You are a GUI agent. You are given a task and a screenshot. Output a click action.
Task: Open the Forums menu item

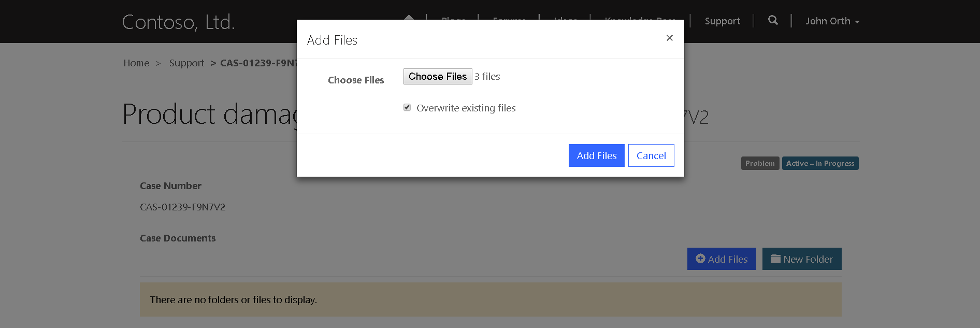pyautogui.click(x=509, y=18)
